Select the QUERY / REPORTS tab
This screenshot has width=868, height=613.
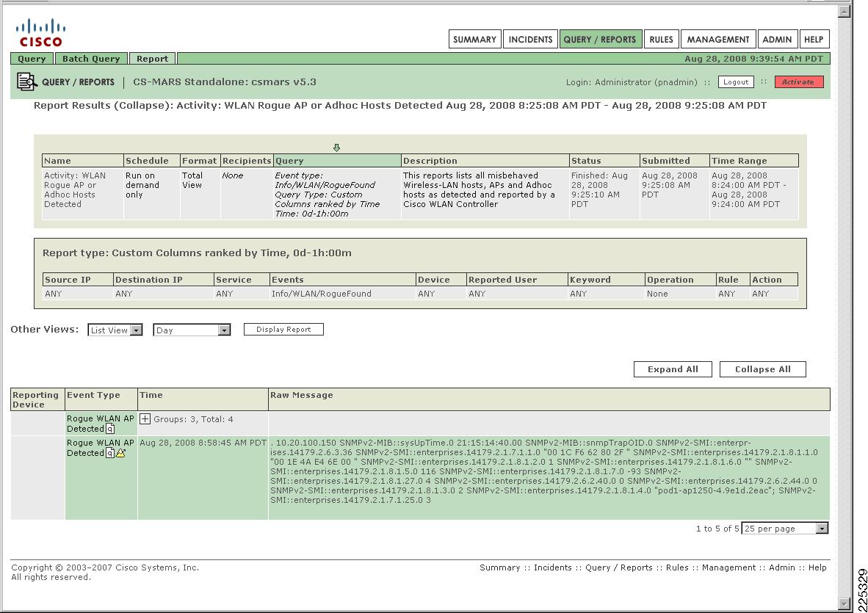click(600, 40)
